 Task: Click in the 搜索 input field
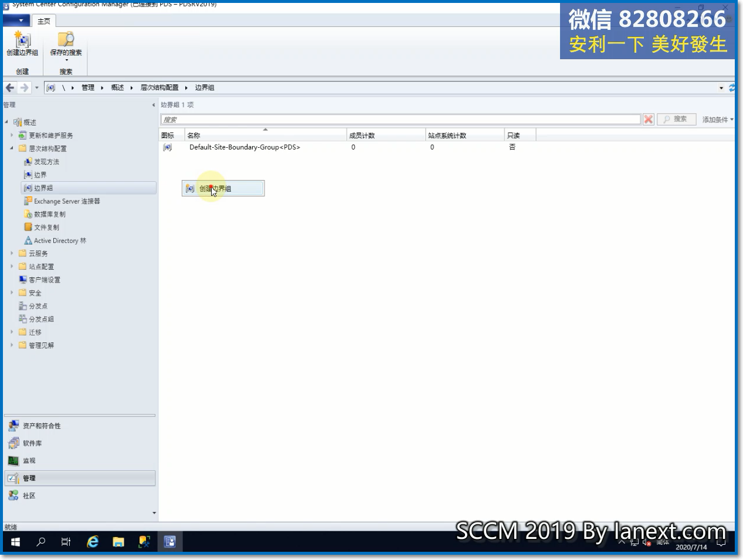click(x=401, y=119)
